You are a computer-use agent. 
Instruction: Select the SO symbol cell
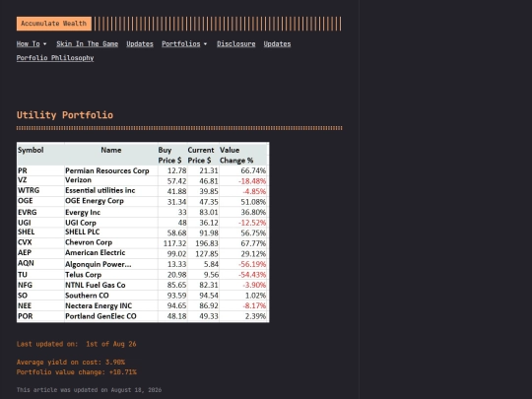pos(23,296)
